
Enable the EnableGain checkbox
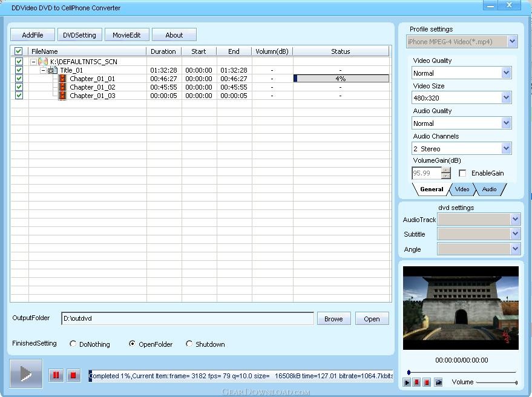click(462, 173)
